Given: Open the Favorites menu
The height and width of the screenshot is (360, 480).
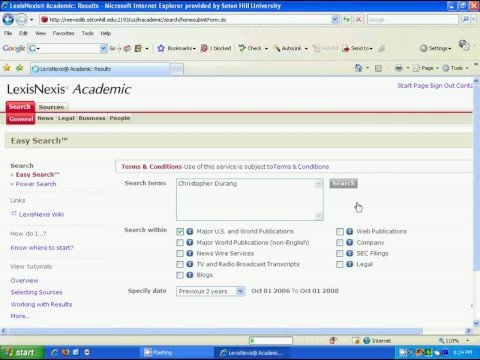Looking at the screenshot, I should (63, 33).
